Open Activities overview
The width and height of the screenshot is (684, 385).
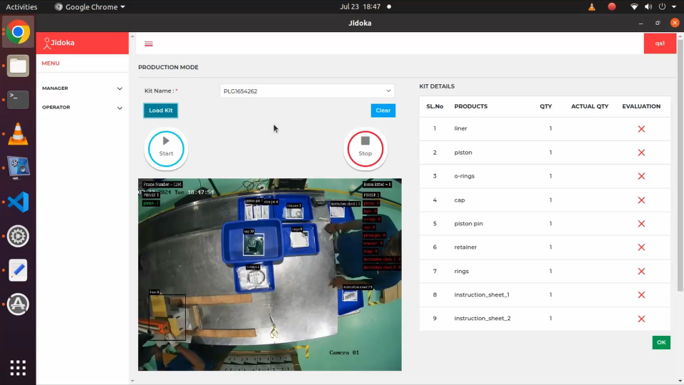pos(21,7)
